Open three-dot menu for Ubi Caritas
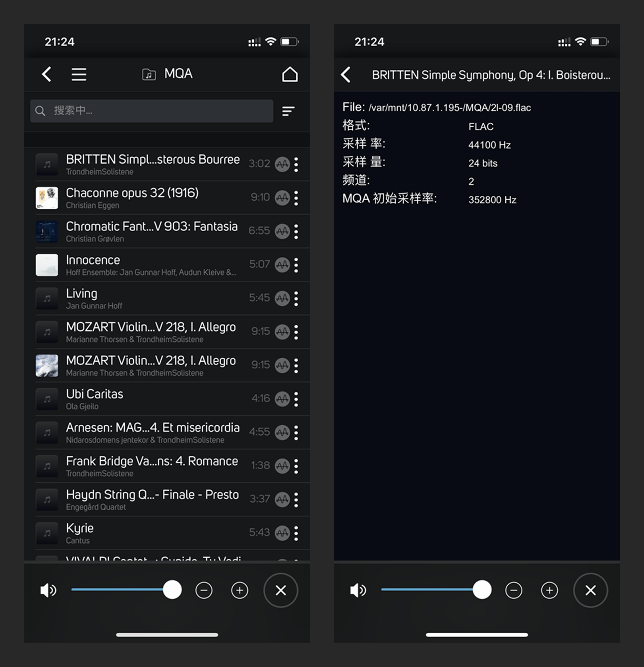The height and width of the screenshot is (667, 644). 296,399
